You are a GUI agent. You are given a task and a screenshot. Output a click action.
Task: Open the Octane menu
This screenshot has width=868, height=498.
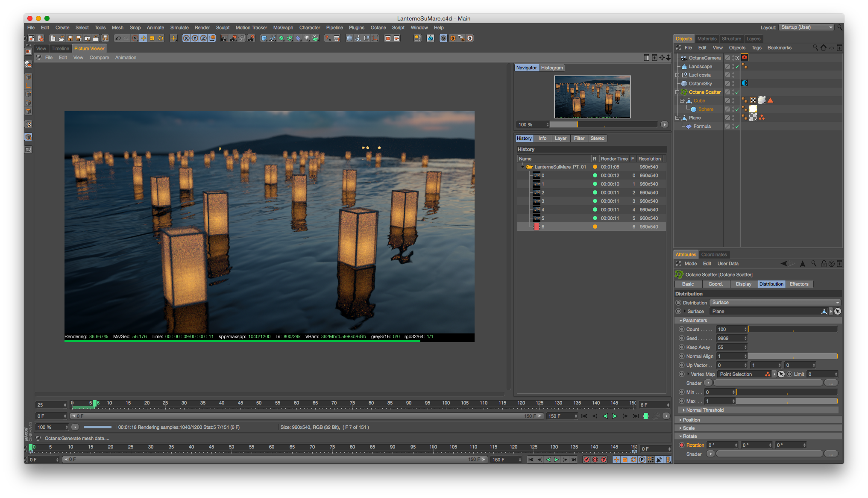coord(378,27)
